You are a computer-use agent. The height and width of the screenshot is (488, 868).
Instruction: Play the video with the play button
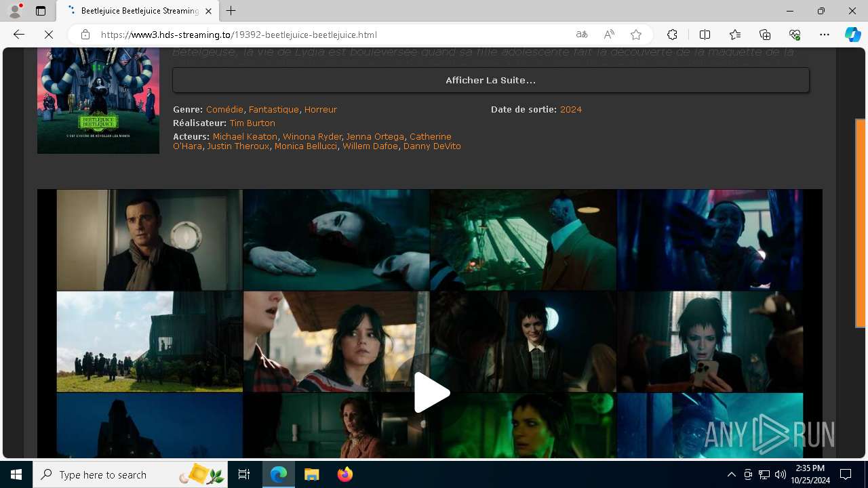(x=431, y=392)
